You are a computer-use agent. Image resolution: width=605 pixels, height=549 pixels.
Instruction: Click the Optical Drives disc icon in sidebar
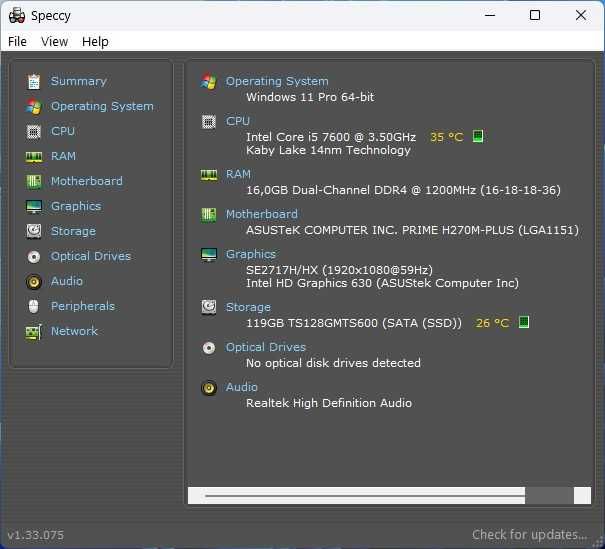34,257
